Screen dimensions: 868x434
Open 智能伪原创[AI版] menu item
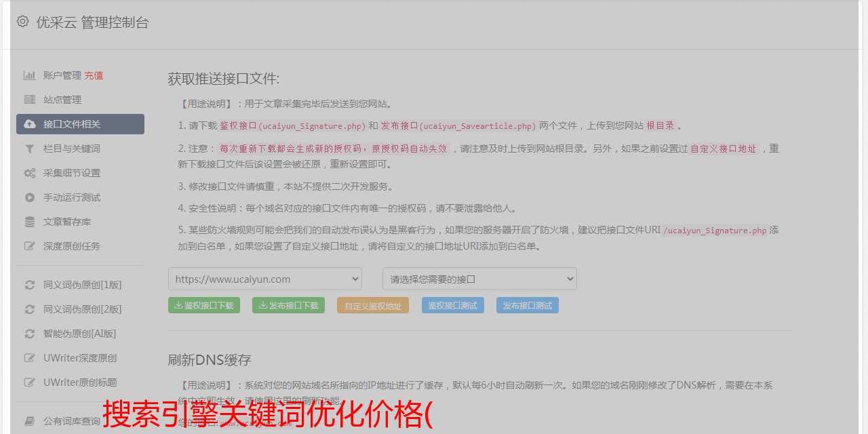coord(79,334)
